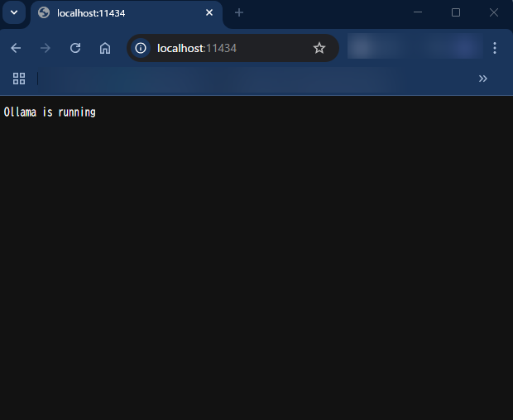View site information icon

tap(141, 48)
